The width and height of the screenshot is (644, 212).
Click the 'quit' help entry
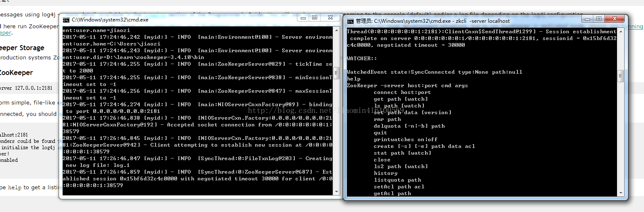tap(380, 133)
